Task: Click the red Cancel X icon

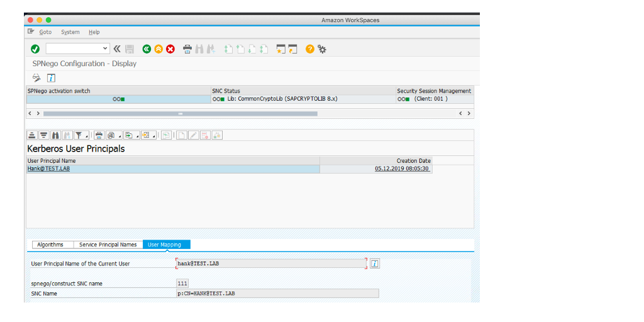Action: tap(170, 49)
